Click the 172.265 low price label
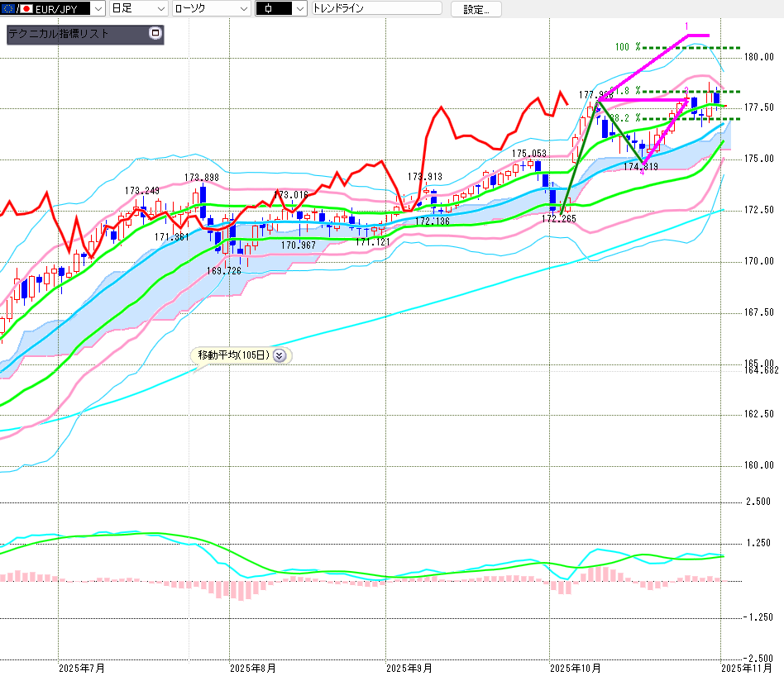784x676 pixels. (x=558, y=219)
